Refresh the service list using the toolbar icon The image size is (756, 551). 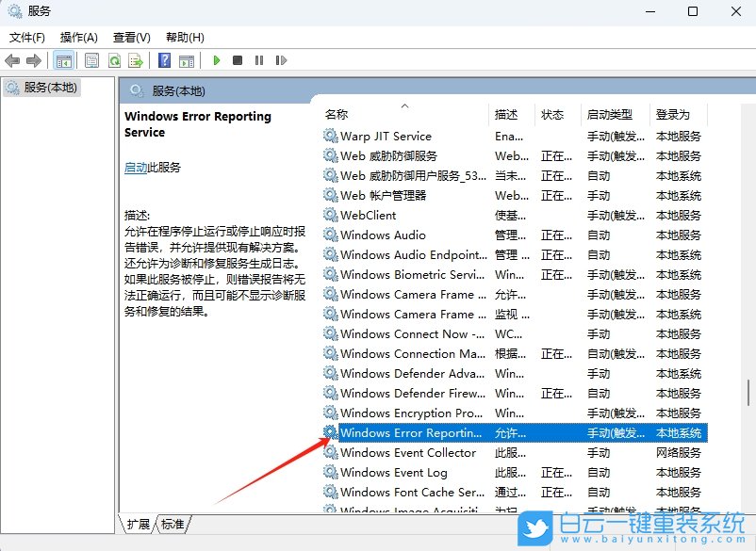click(x=114, y=59)
